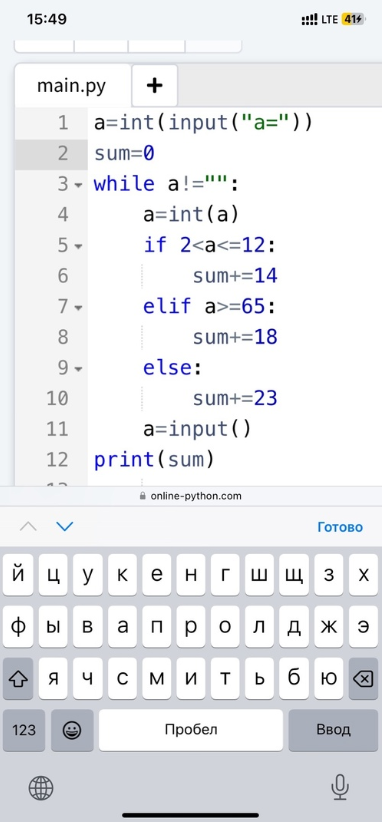Image resolution: width=382 pixels, height=822 pixels.
Task: Tap the ы key on keyboard
Action: (53, 627)
